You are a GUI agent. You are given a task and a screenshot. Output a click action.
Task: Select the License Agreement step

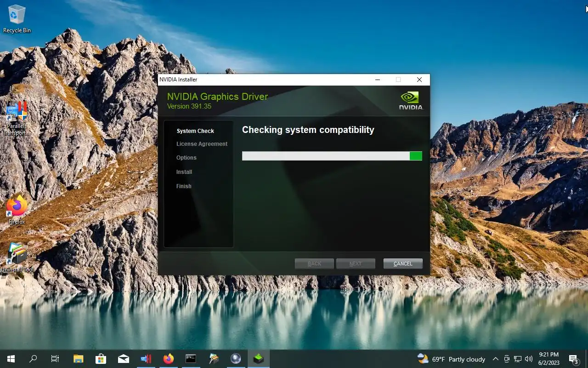tap(202, 144)
